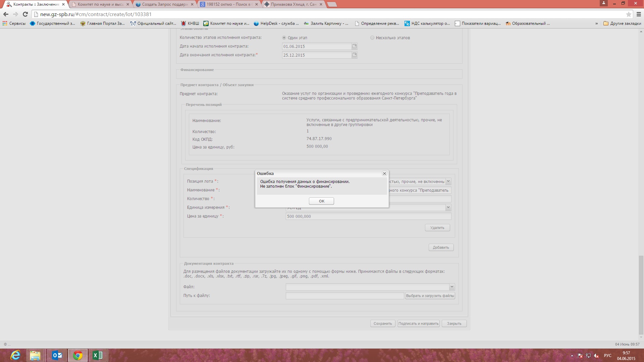The image size is (644, 362).
Task: Click the vertical page scrollbar thumb
Action: (x=641, y=295)
